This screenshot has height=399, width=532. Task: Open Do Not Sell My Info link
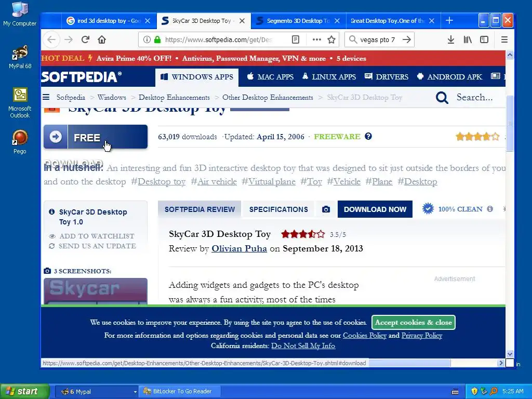303,345
